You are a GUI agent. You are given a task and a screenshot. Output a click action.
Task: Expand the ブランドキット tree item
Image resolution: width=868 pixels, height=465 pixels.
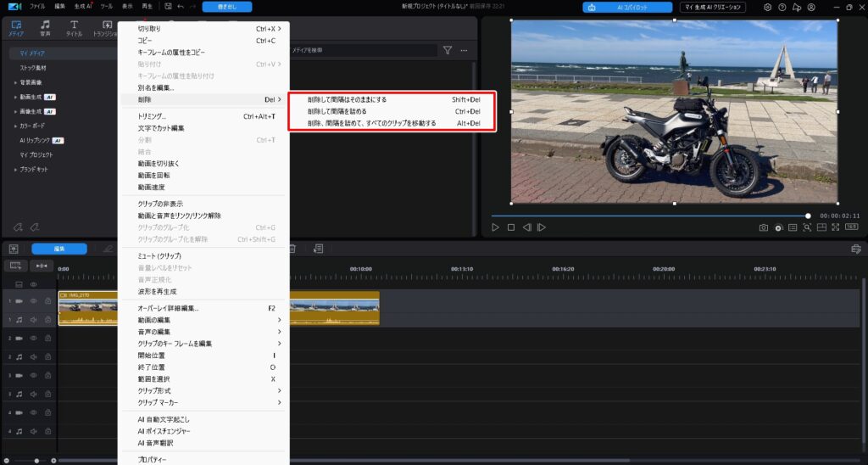pos(15,170)
